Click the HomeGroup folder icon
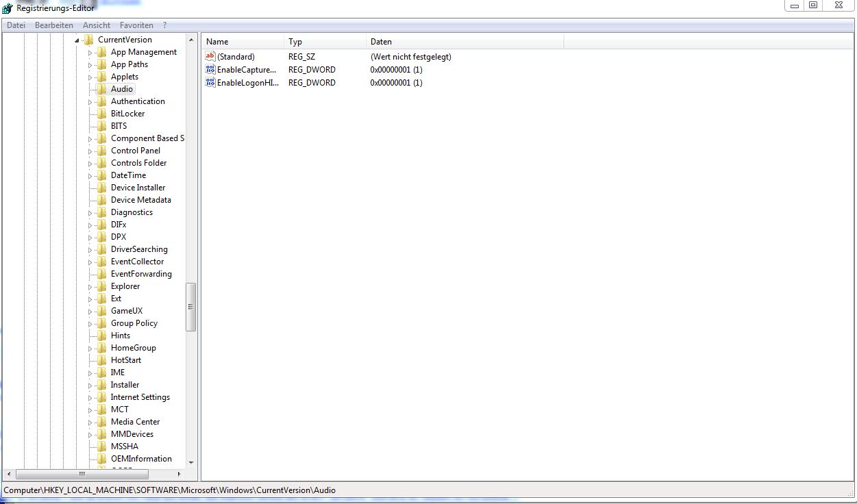Image resolution: width=857 pixels, height=504 pixels. point(101,348)
